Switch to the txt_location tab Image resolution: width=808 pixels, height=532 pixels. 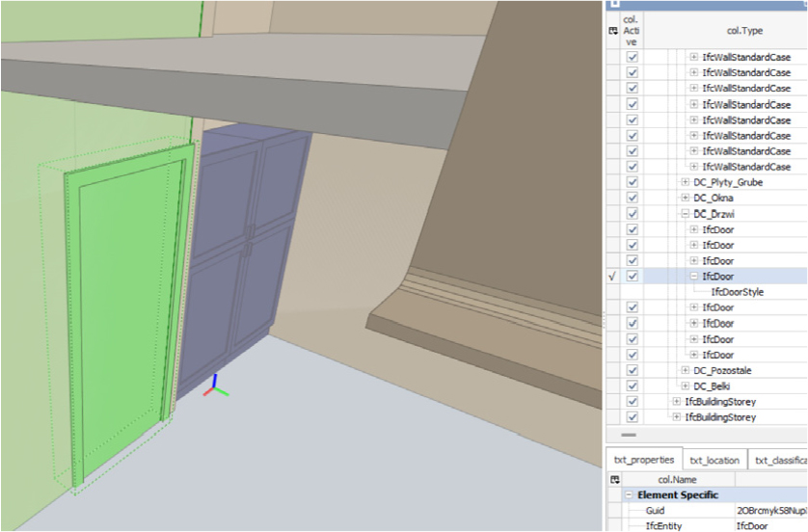(714, 460)
